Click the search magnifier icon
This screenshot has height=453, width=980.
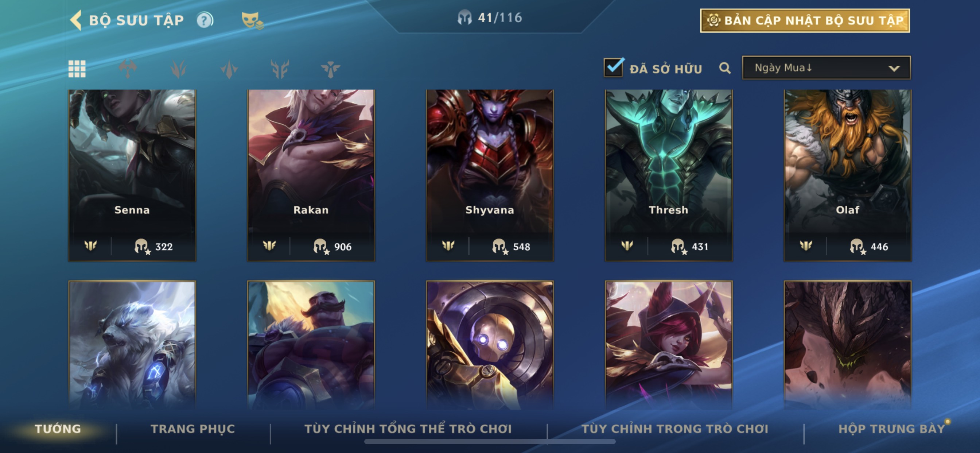pyautogui.click(x=725, y=69)
